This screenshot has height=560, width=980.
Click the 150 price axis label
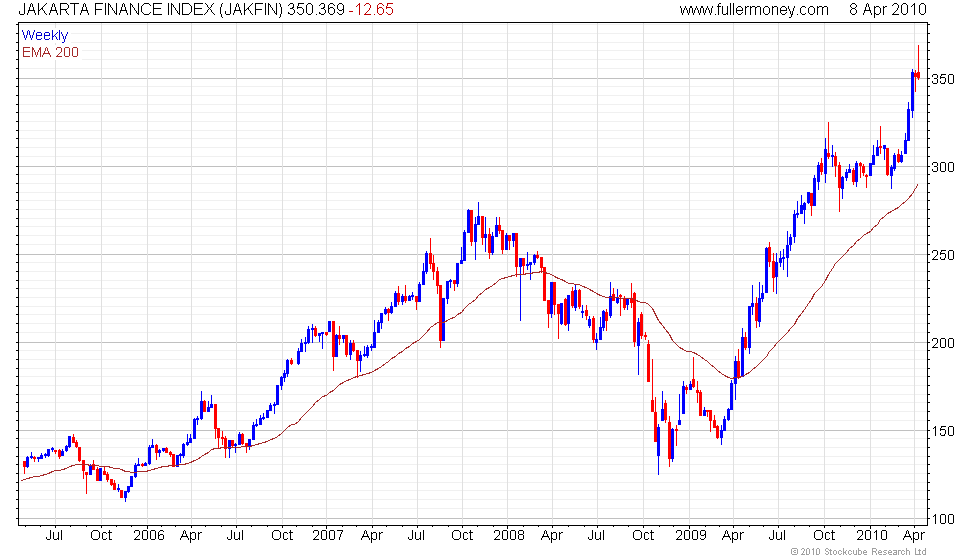[x=943, y=431]
